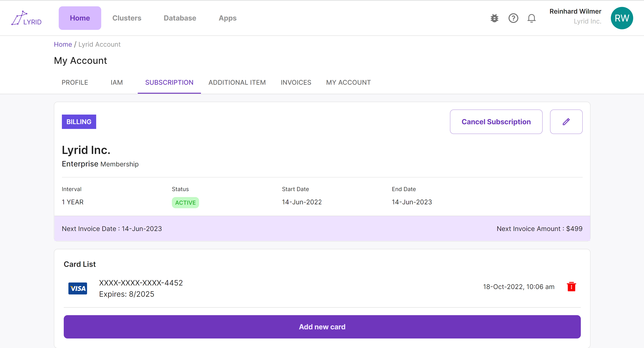Click the RW user avatar
Screen dimensions: 644x348
point(621,18)
